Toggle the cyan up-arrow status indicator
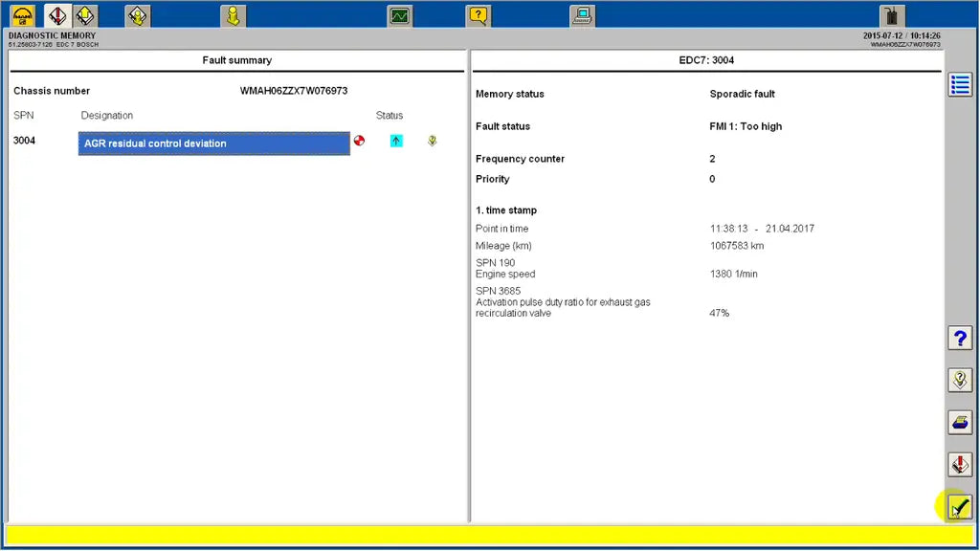 pyautogui.click(x=396, y=141)
